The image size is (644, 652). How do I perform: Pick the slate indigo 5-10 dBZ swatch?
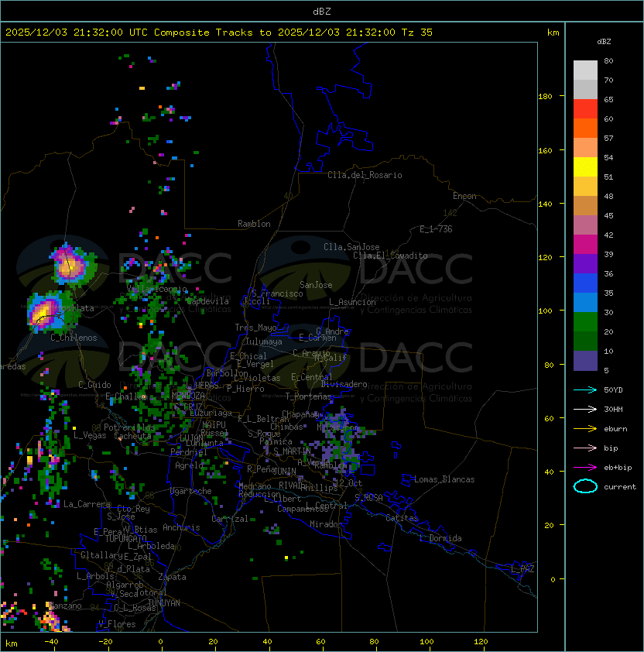click(x=585, y=361)
